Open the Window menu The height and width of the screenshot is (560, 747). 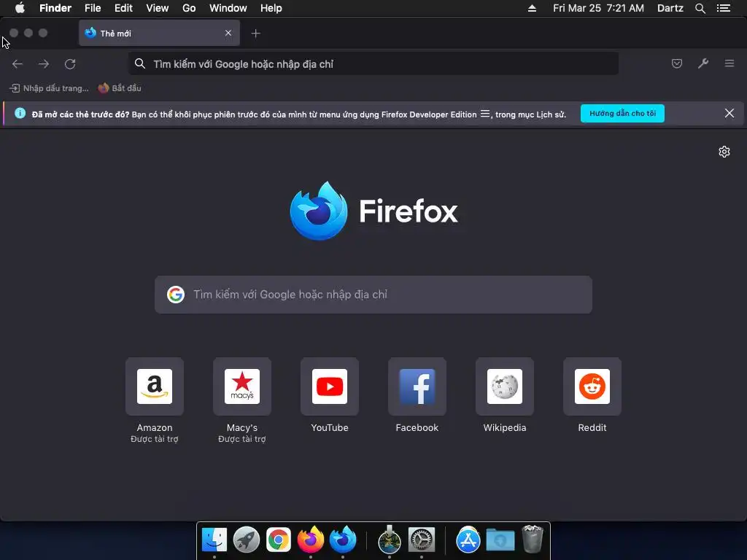click(x=228, y=8)
